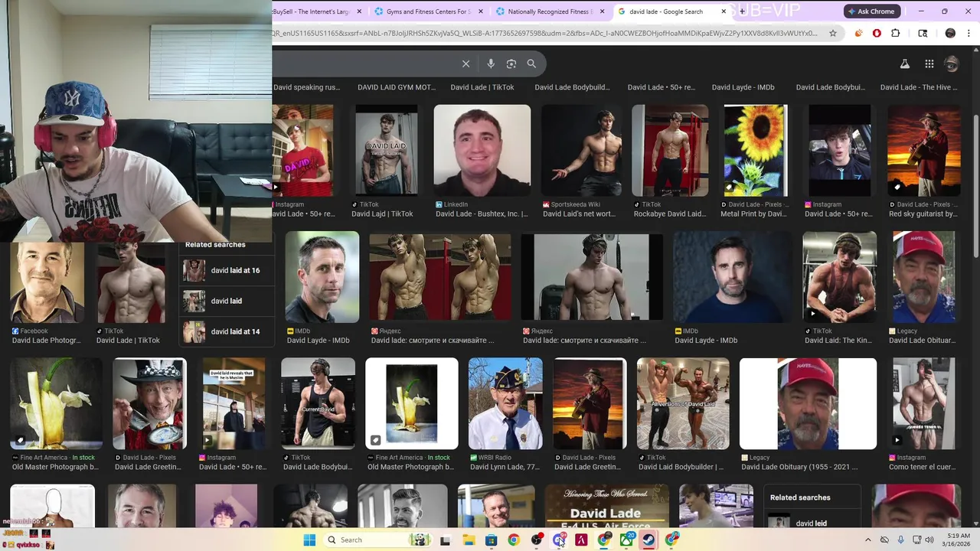Viewport: 980px width, 551px height.
Task: Select related search 'david laid at 16'
Action: (226, 270)
